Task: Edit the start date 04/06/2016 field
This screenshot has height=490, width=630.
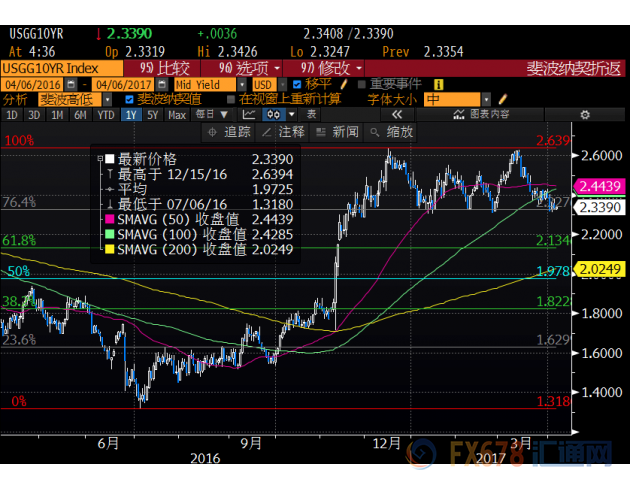Action: pyautogui.click(x=32, y=85)
